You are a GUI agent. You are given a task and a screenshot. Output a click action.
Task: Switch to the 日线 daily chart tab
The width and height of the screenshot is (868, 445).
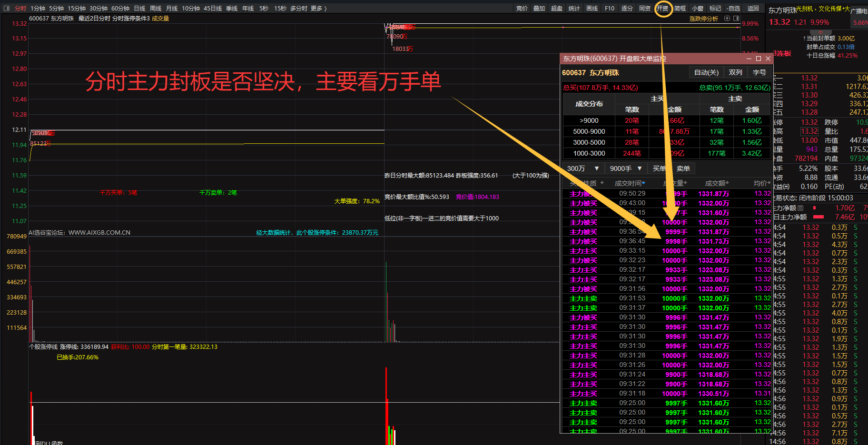click(x=139, y=8)
